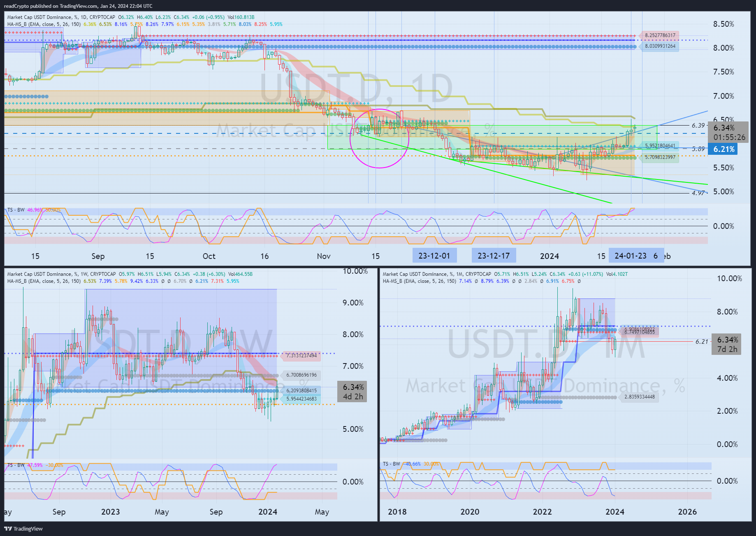Select the 6.34% 7d 2h price tag
The width and height of the screenshot is (756, 536).
[727, 345]
